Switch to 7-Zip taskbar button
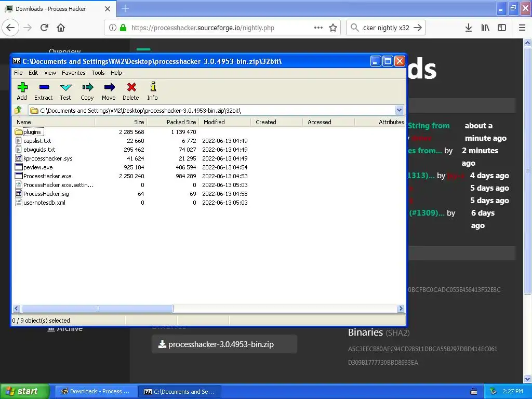Image resolution: width=532 pixels, height=399 pixels. tap(180, 392)
